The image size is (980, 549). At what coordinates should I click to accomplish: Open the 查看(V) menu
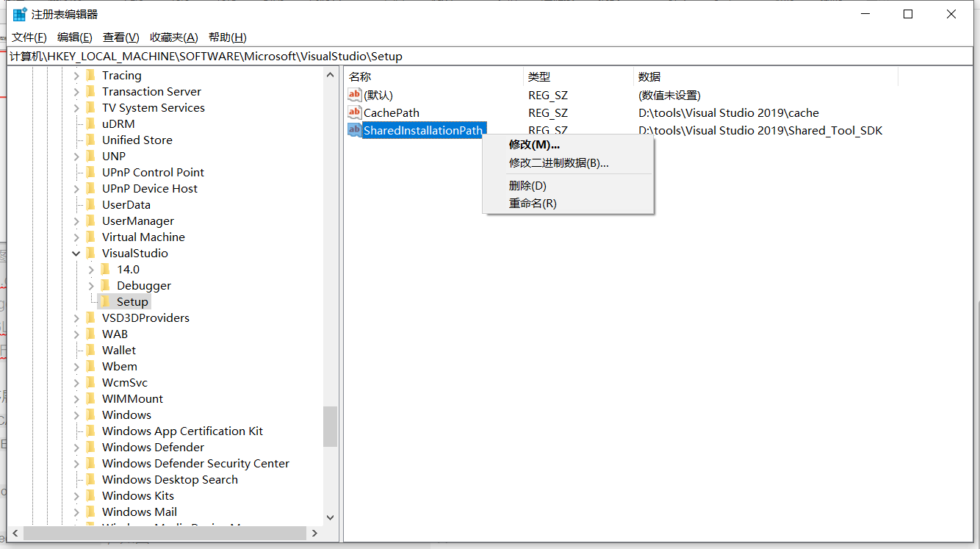click(121, 37)
